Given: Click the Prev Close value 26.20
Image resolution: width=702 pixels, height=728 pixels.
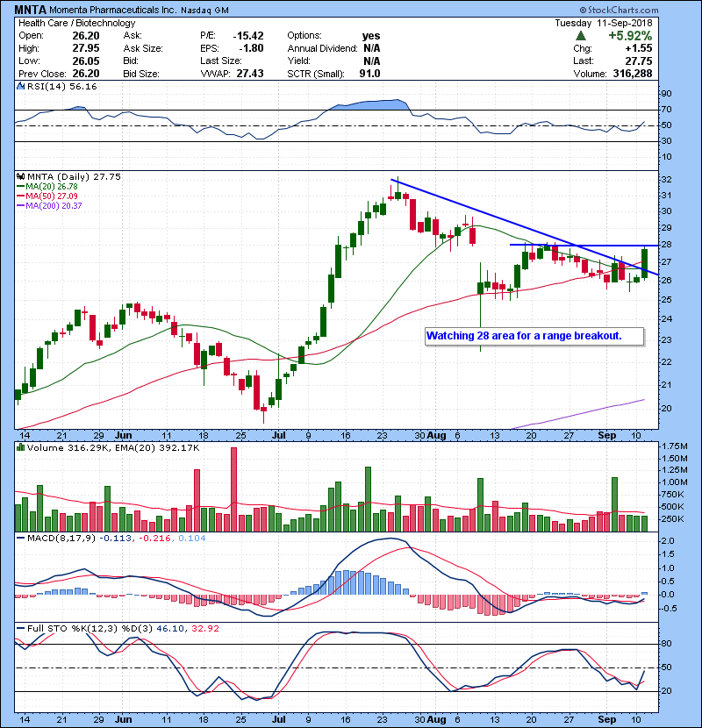Looking at the screenshot, I should pyautogui.click(x=86, y=74).
